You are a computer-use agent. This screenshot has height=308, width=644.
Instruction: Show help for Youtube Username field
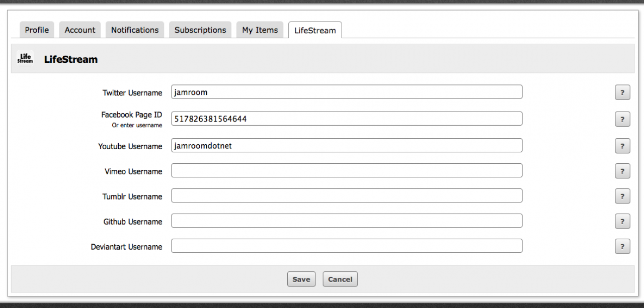point(622,146)
